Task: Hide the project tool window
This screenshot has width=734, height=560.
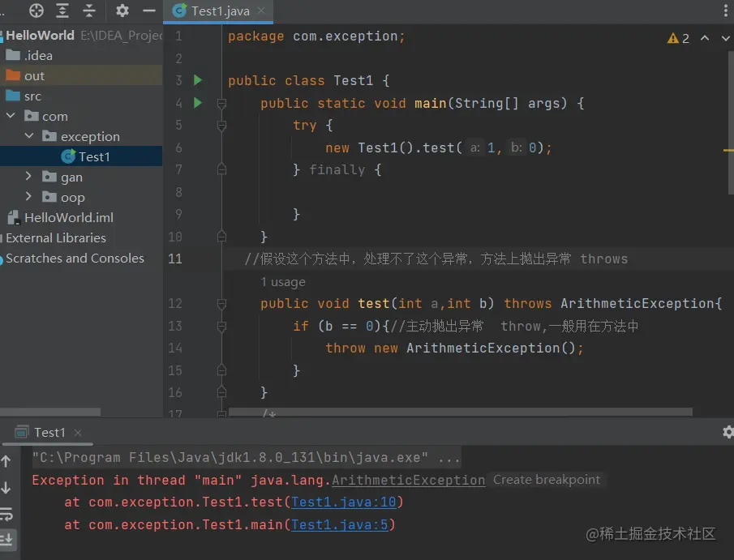Action: pos(149,11)
